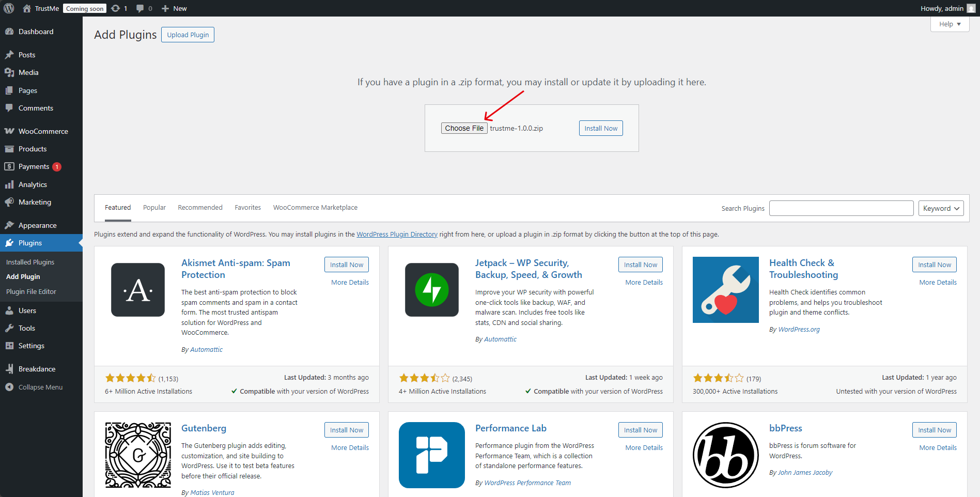This screenshot has width=980, height=497.
Task: Open the Health Check plugin icon
Action: coord(725,290)
